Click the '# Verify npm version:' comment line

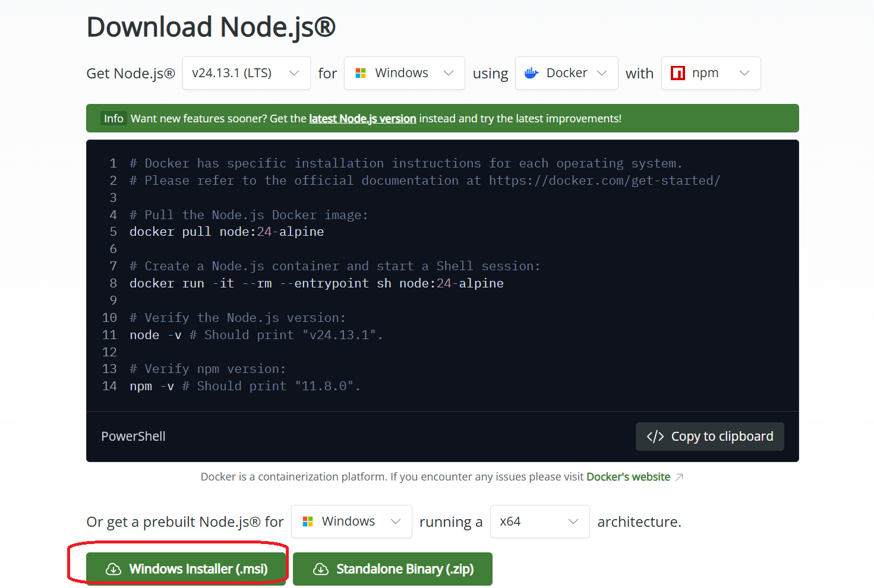tap(208, 369)
